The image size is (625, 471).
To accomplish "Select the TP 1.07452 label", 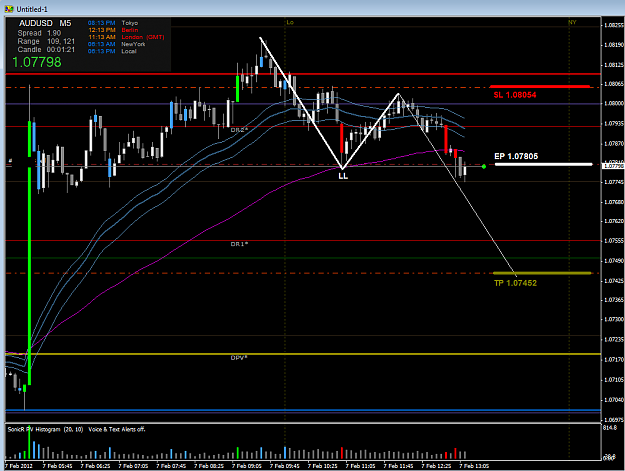I will [515, 283].
